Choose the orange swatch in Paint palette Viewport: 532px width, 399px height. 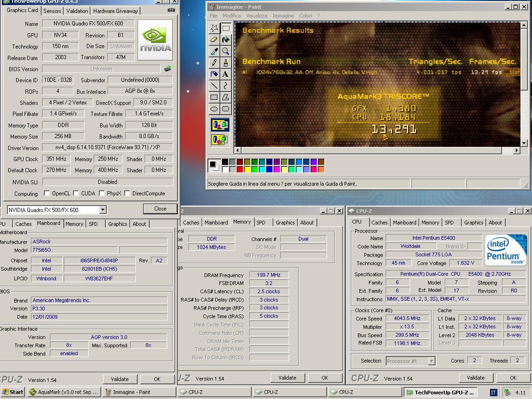[321, 169]
